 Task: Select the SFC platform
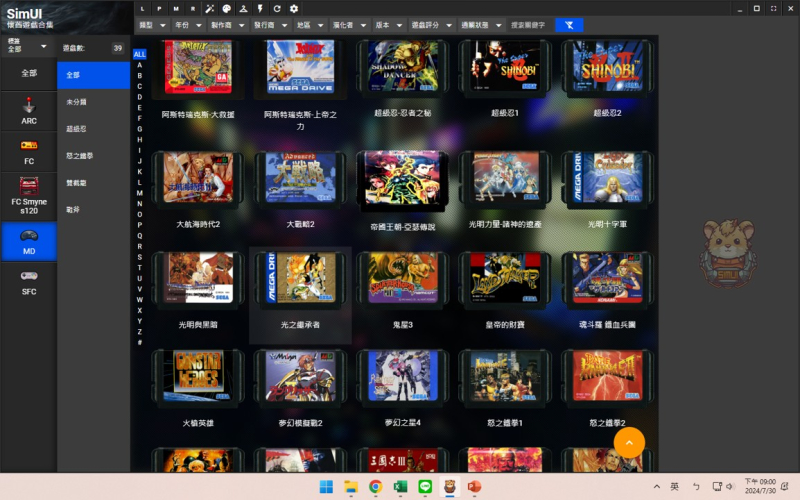(29, 282)
